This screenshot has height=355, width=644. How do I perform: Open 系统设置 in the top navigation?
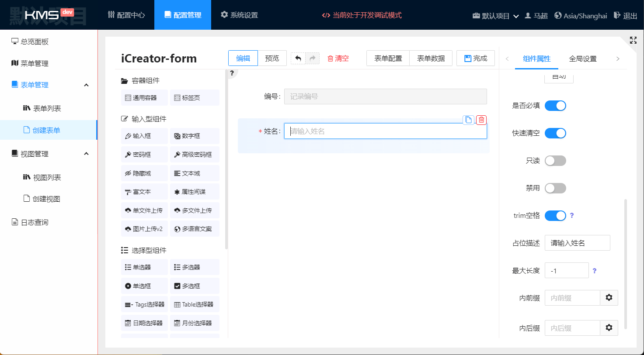tap(239, 15)
